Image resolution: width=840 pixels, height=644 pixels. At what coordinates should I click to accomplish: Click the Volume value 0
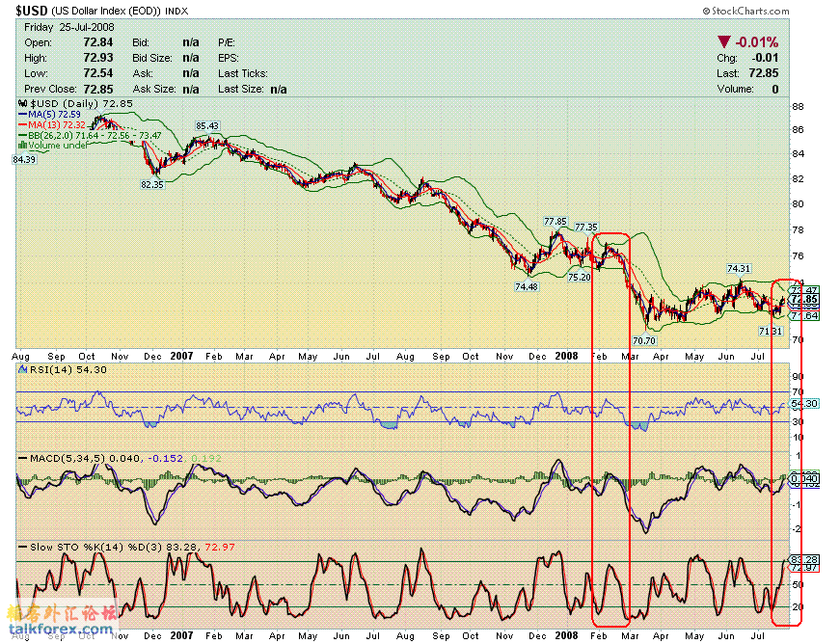[775, 89]
